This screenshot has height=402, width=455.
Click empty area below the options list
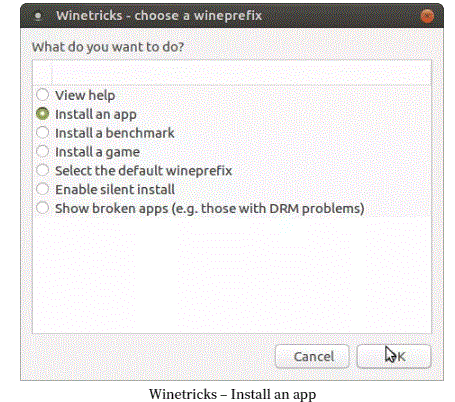coord(232,275)
